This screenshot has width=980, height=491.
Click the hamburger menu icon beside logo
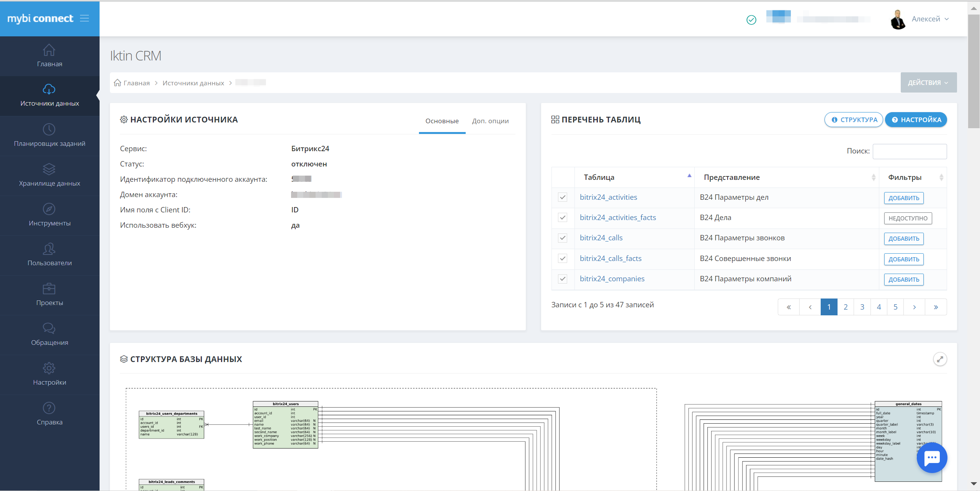click(x=84, y=18)
